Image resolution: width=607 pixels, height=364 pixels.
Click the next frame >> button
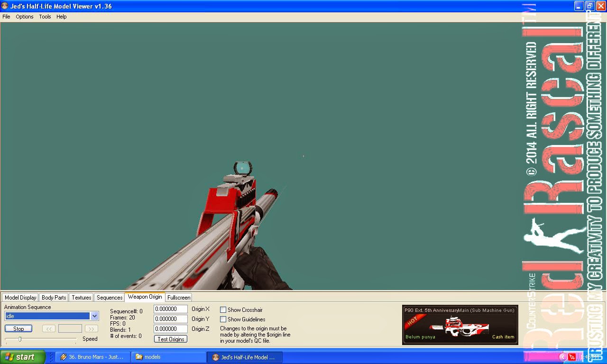[92, 328]
